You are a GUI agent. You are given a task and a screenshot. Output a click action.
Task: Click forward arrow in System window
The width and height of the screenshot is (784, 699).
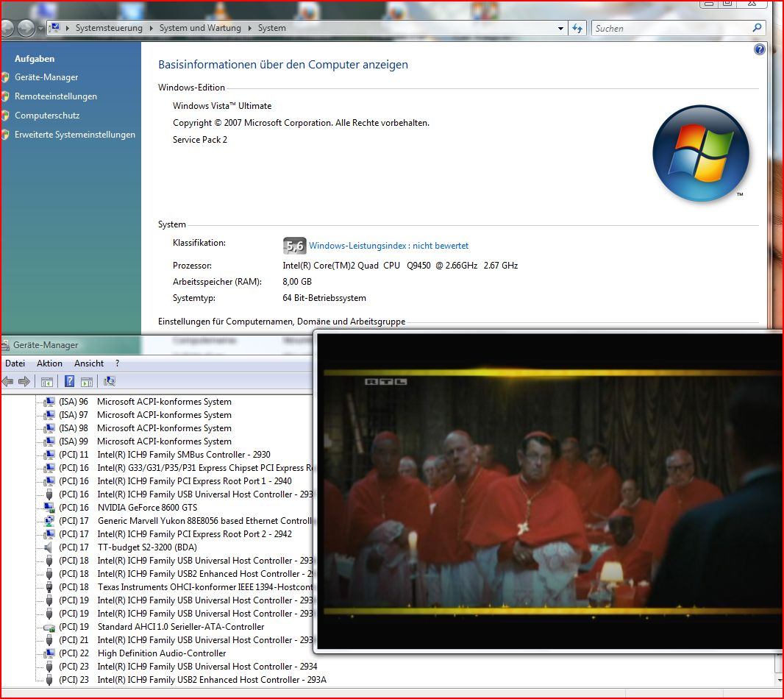pos(26,28)
